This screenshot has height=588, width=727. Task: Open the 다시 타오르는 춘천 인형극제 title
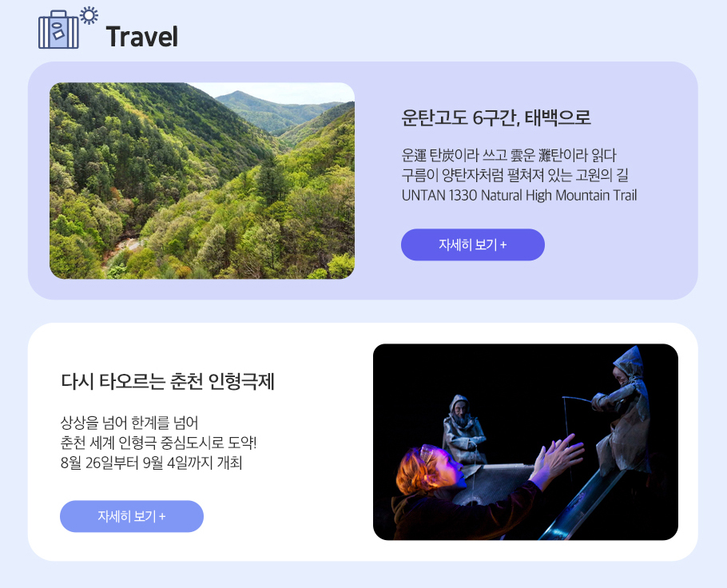click(x=168, y=382)
